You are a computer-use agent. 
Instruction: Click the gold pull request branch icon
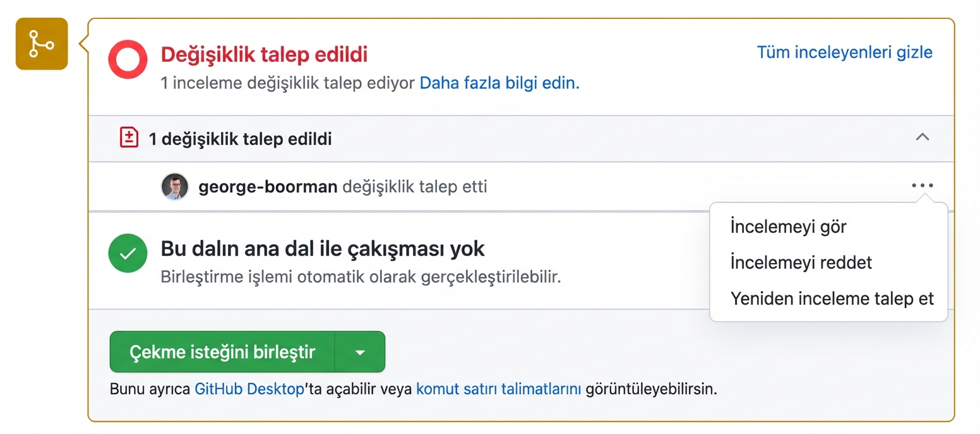(40, 44)
